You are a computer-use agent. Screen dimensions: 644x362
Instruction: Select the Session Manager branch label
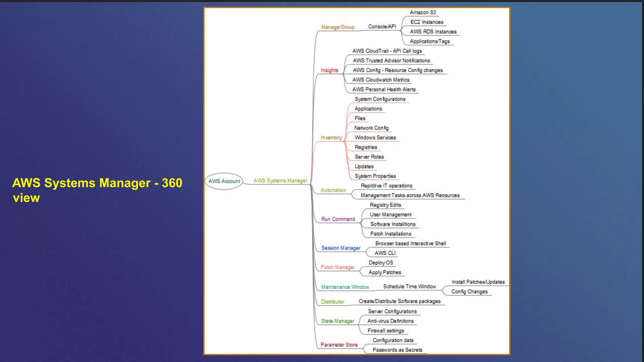(x=341, y=248)
